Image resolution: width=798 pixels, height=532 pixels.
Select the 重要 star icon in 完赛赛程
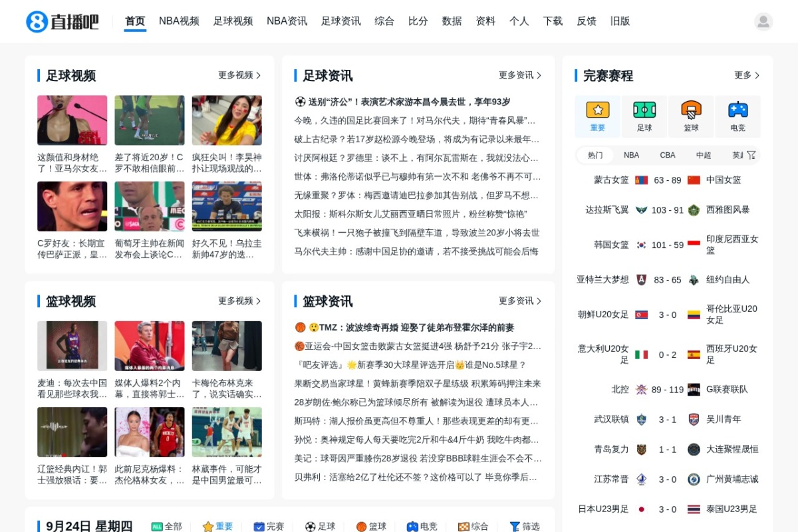coord(598,110)
